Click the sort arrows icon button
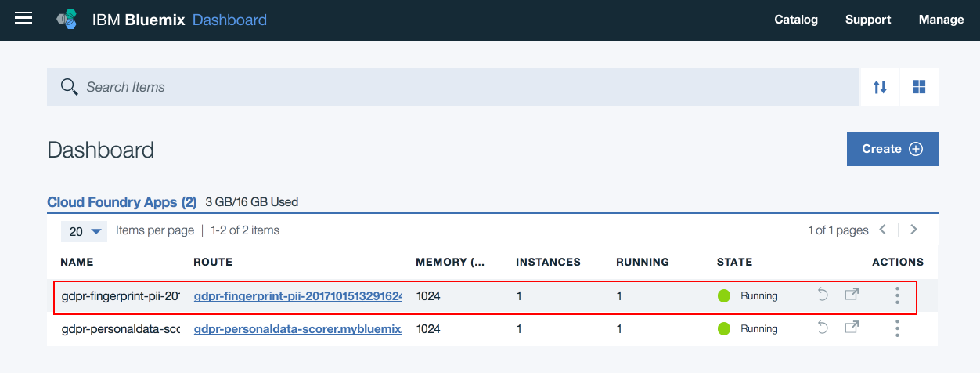 (x=880, y=87)
